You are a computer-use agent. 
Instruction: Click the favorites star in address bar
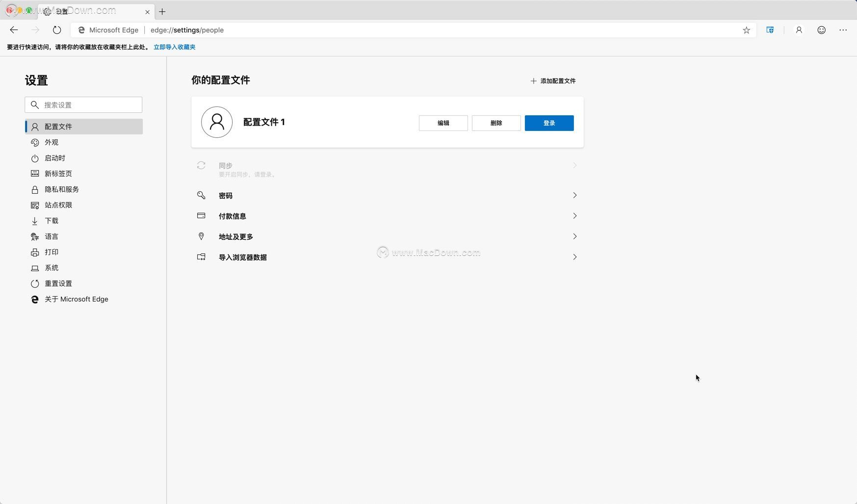click(747, 30)
